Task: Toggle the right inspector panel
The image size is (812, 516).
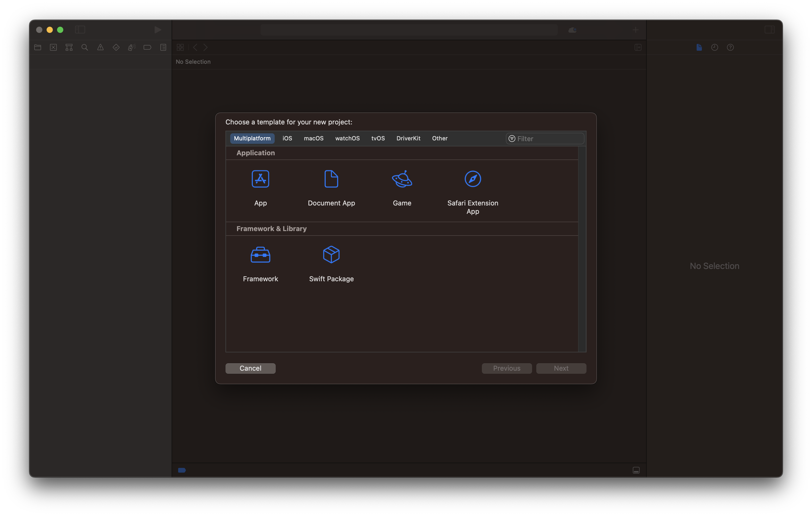Action: [770, 30]
